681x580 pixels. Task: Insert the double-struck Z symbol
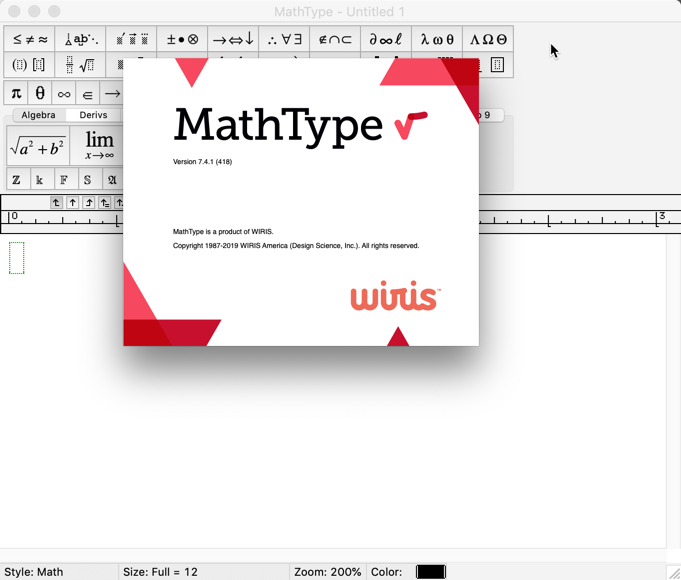click(x=18, y=179)
